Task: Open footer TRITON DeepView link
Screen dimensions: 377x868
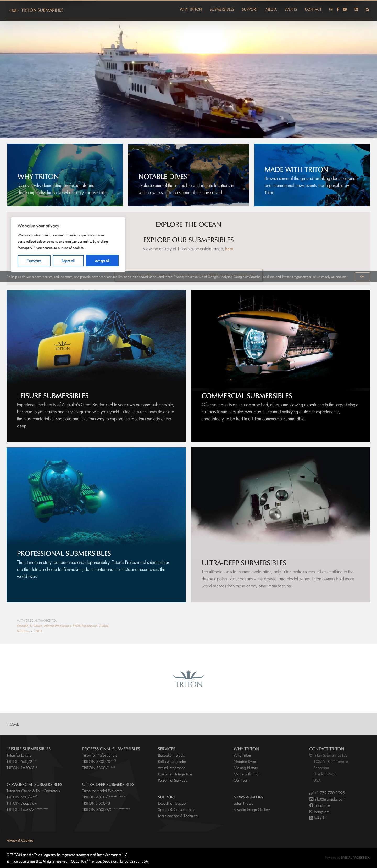Action: point(21,803)
